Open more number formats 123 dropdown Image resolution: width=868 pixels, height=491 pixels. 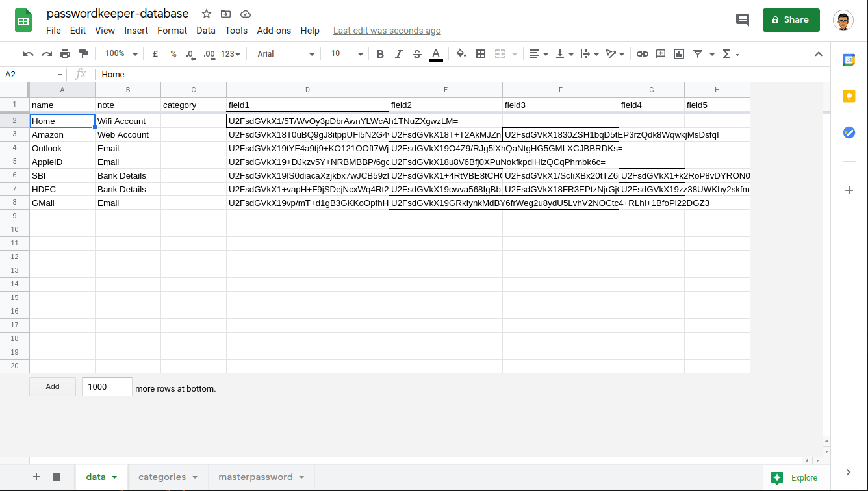(231, 54)
